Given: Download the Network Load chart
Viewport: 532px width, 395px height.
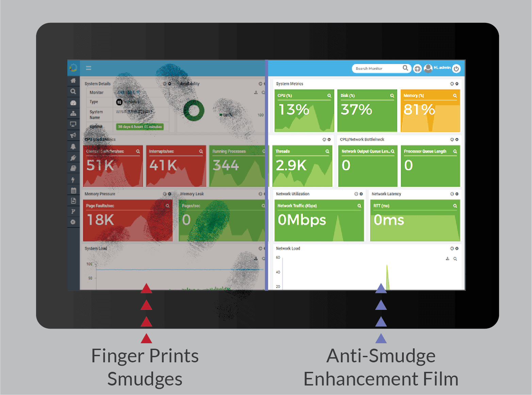Looking at the screenshot, I should (448, 259).
